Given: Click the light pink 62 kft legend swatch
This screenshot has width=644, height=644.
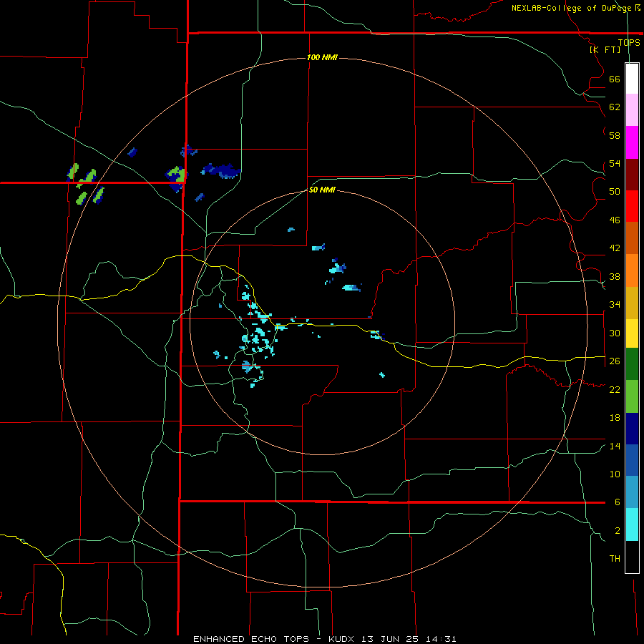Looking at the screenshot, I should [x=632, y=110].
